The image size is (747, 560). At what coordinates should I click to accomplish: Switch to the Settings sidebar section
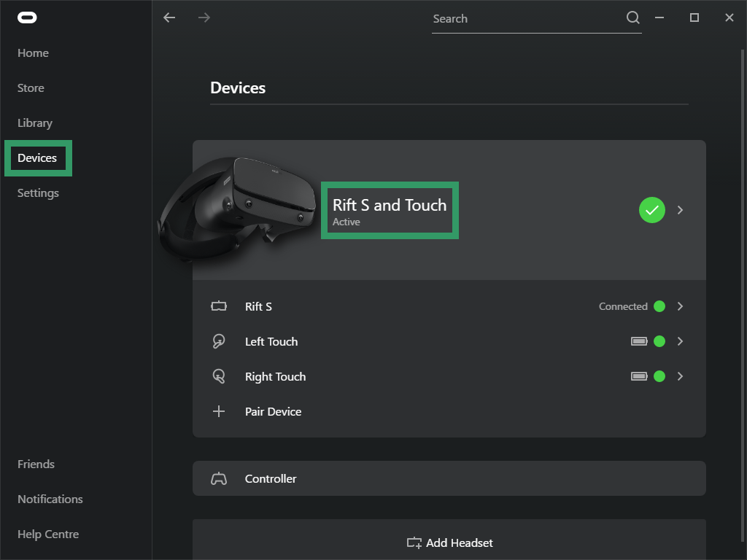point(38,192)
